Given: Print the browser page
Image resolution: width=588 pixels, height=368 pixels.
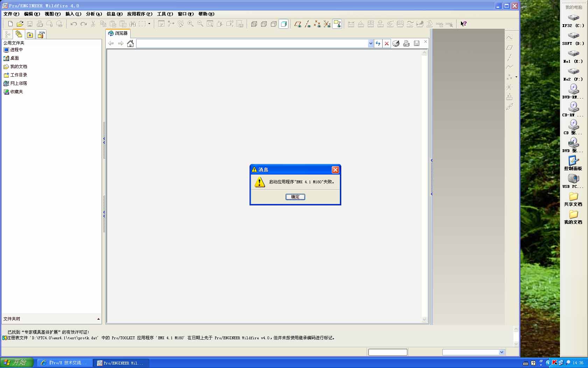Looking at the screenshot, I should [x=406, y=43].
